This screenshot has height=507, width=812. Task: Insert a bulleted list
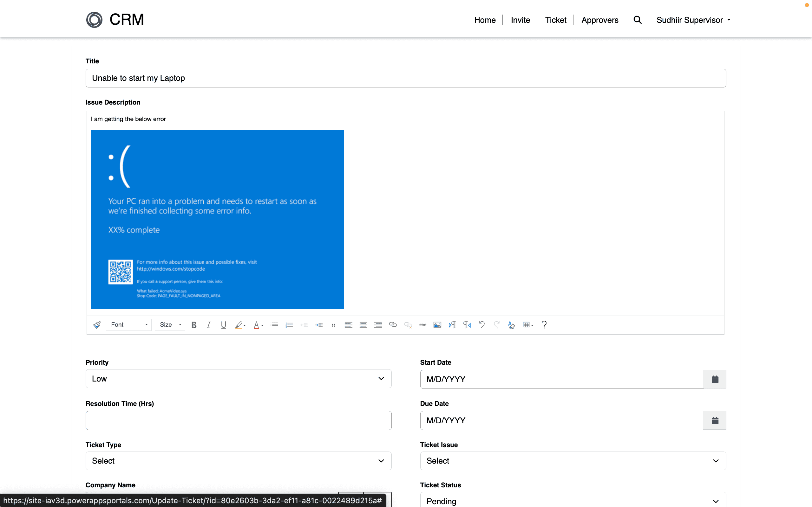(274, 324)
